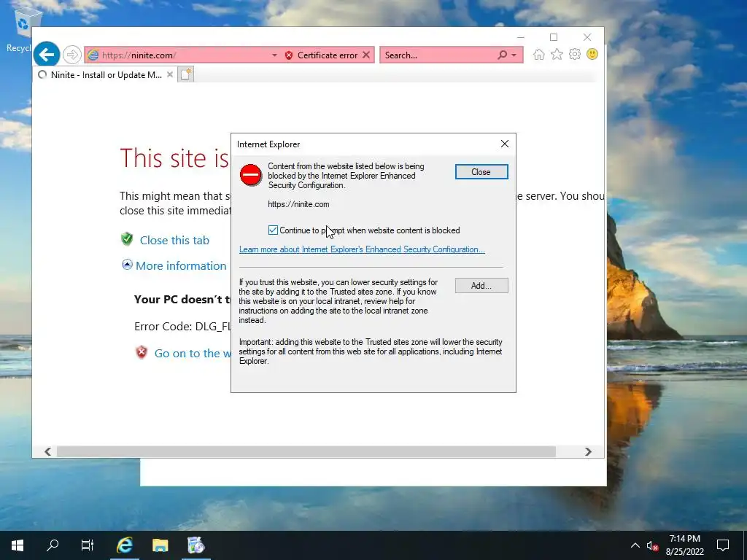Open the address bar autocomplete dropdown arrow
747x560 pixels.
pos(274,55)
